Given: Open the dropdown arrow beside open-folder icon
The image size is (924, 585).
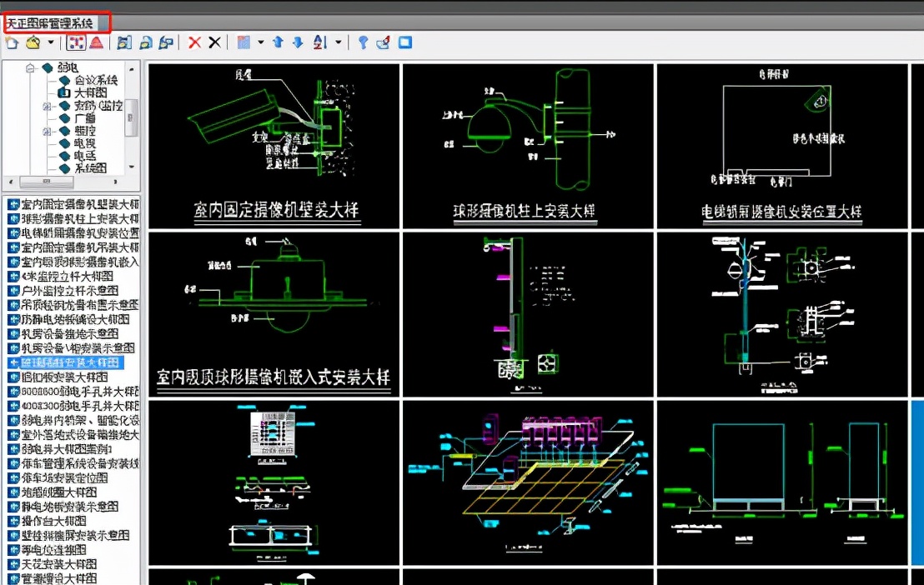Looking at the screenshot, I should (x=51, y=42).
